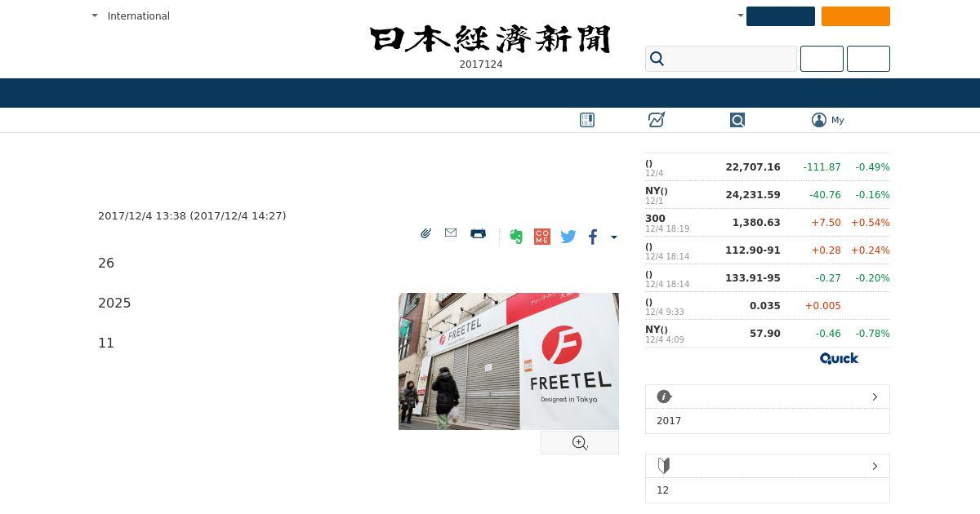The height and width of the screenshot is (514, 980).
Task: Click the red COME share icon
Action: 541,237
